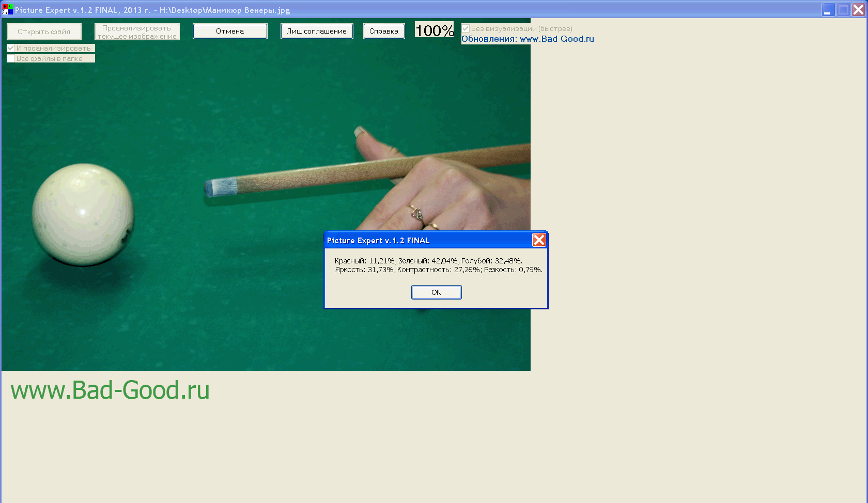Image resolution: width=868 pixels, height=503 pixels.
Task: Open the 'Лиц. соглашение' license agreement
Action: pos(317,31)
